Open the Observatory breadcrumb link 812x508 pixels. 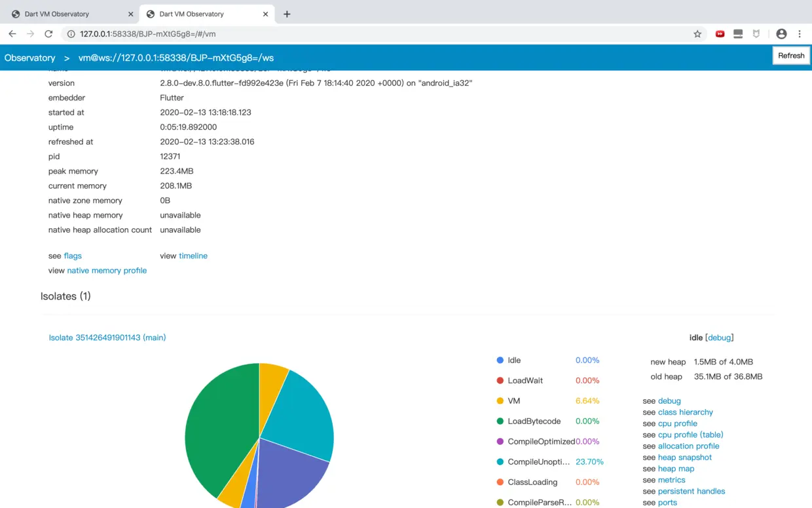[29, 58]
